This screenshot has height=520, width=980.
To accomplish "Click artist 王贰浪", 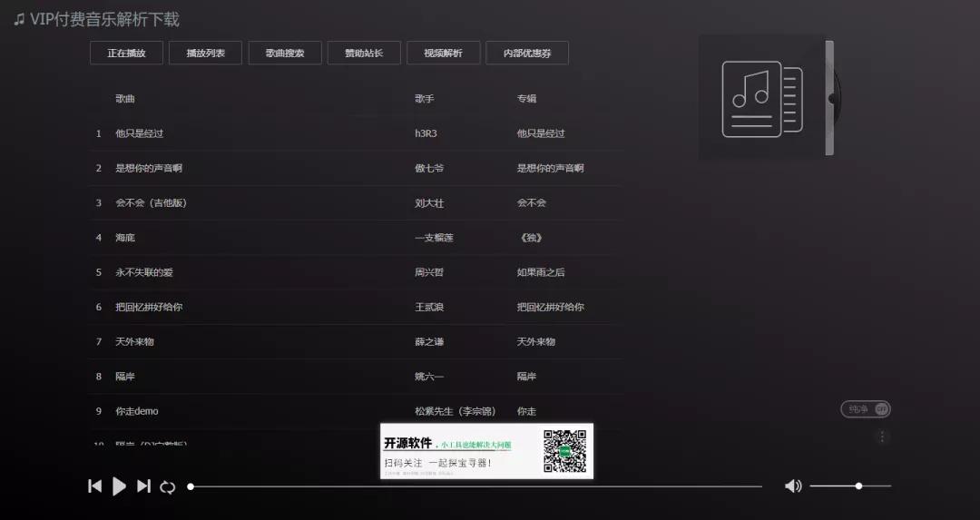I will click(429, 307).
